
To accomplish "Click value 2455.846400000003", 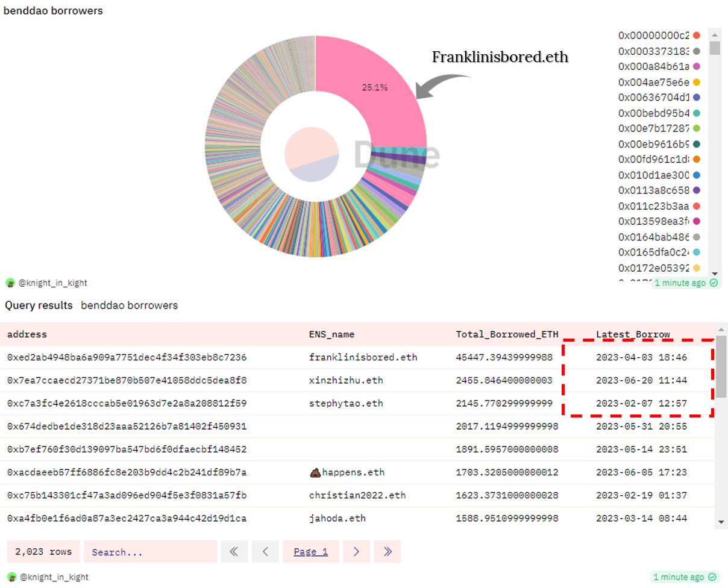I will click(x=504, y=380).
